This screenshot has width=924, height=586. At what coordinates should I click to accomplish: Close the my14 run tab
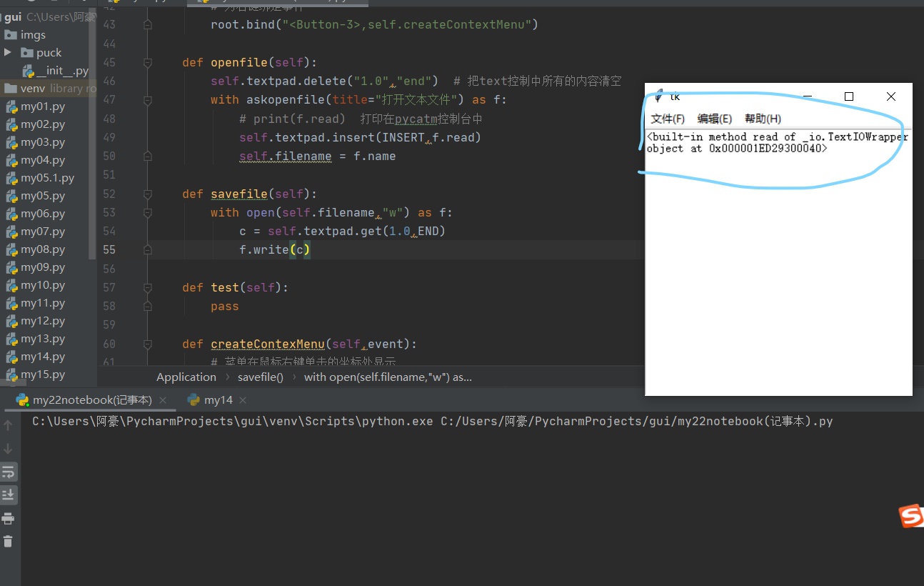[243, 400]
